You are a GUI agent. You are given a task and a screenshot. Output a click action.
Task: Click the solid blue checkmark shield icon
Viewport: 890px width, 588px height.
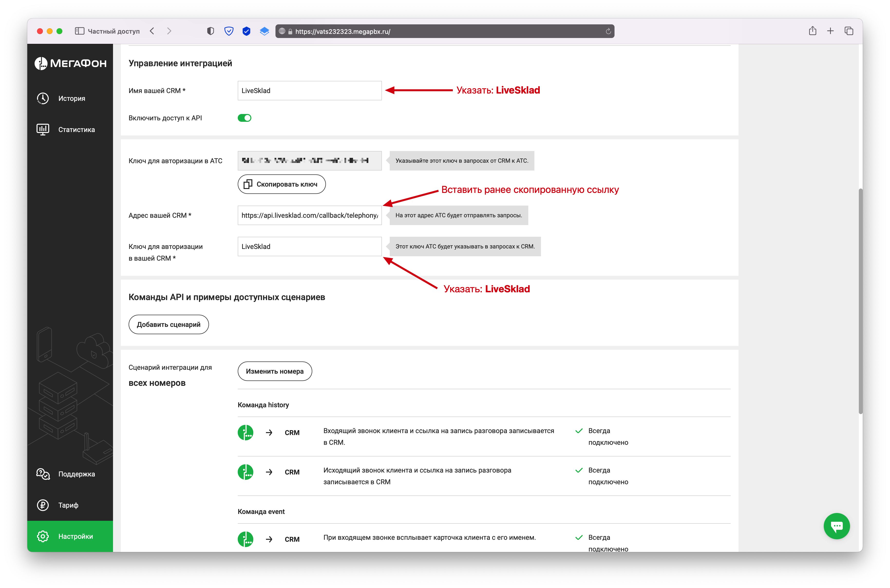click(x=246, y=31)
